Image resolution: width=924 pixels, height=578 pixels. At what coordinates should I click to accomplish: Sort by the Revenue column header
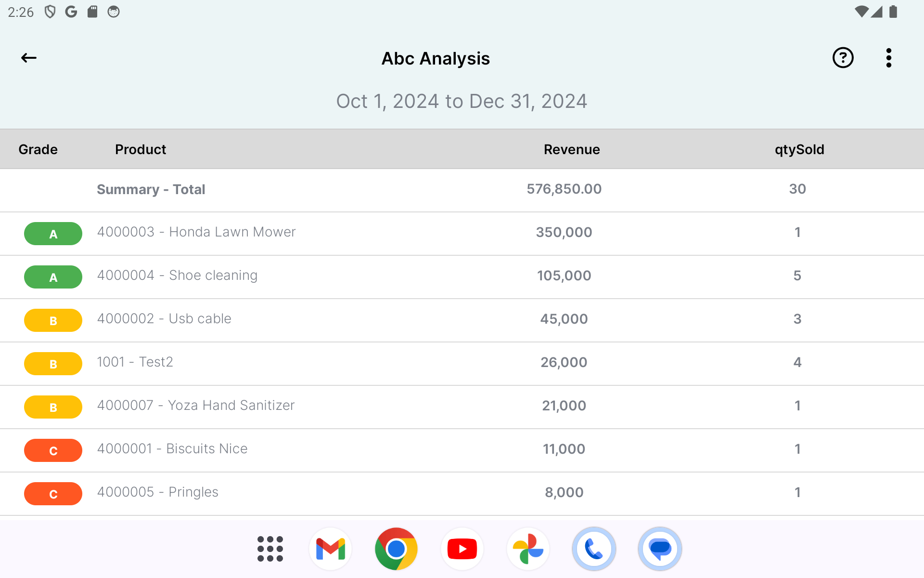click(x=572, y=149)
